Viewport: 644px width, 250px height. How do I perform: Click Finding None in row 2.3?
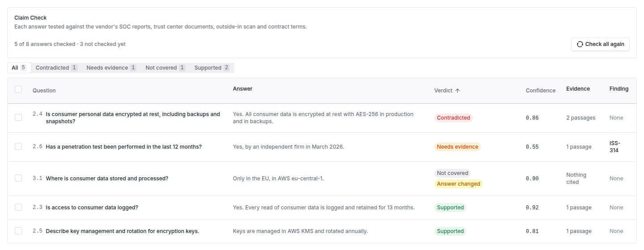point(616,208)
